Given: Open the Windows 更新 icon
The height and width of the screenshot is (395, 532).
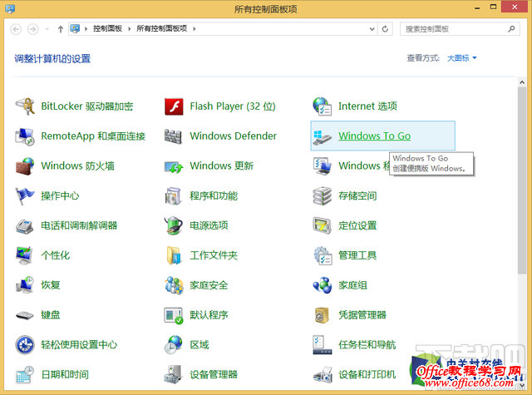Looking at the screenshot, I should 174,166.
